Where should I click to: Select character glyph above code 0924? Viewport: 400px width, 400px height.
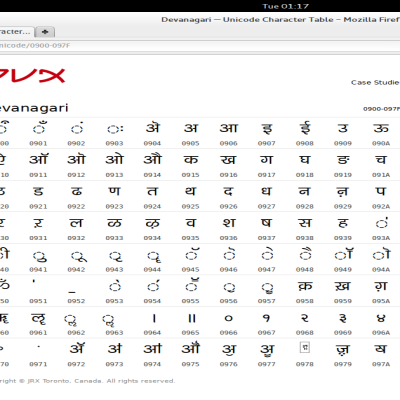coord(152,191)
